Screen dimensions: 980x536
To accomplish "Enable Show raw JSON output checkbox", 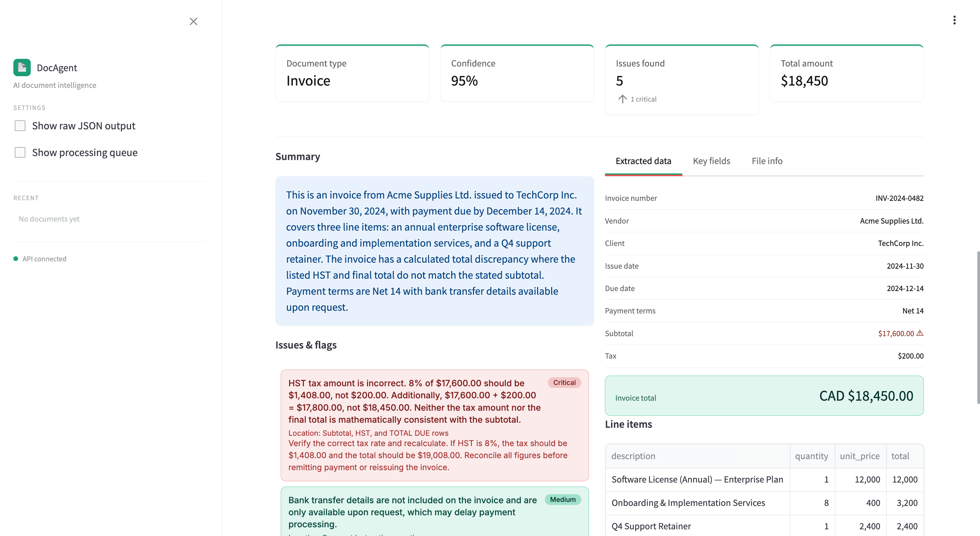I will tap(20, 126).
